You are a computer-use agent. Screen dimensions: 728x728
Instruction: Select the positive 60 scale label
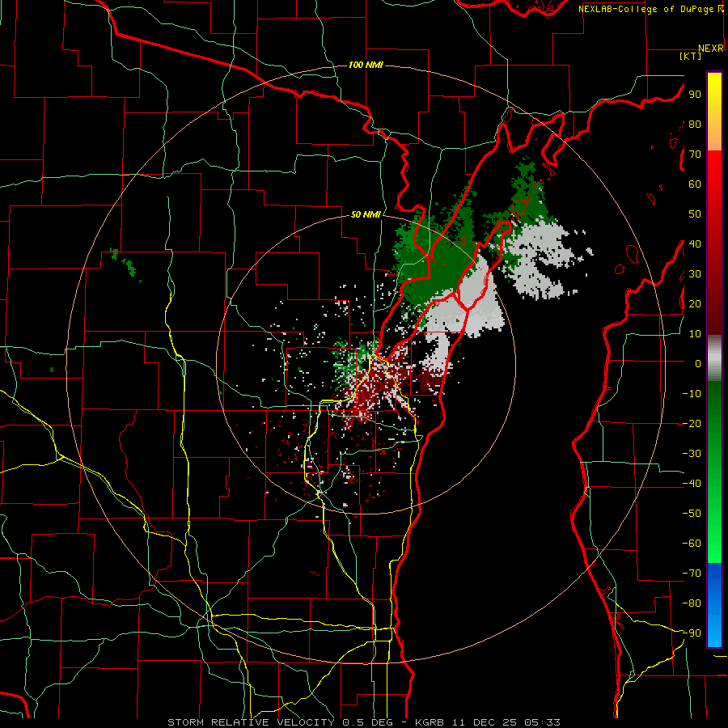point(695,184)
